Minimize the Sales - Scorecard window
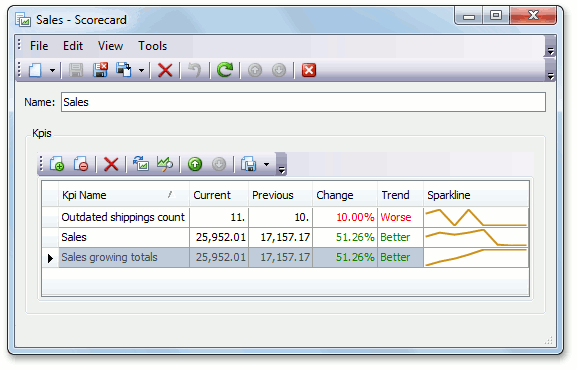 tap(469, 16)
